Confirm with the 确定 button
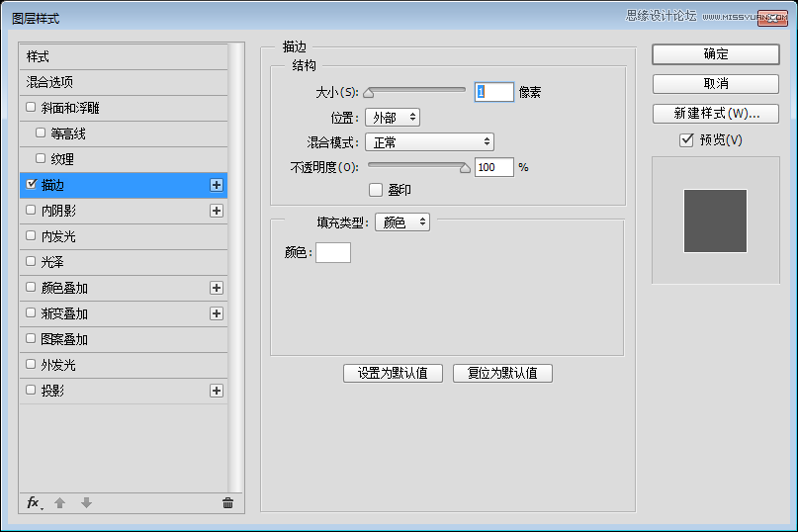This screenshot has height=532, width=798. click(716, 54)
